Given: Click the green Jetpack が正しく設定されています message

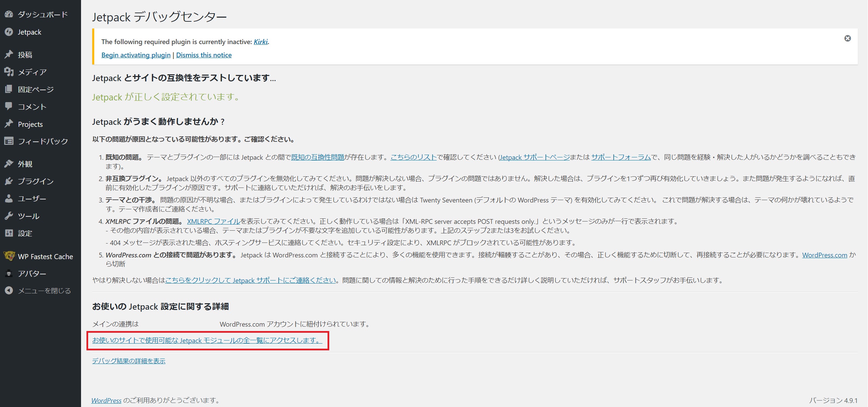Looking at the screenshot, I should 166,97.
